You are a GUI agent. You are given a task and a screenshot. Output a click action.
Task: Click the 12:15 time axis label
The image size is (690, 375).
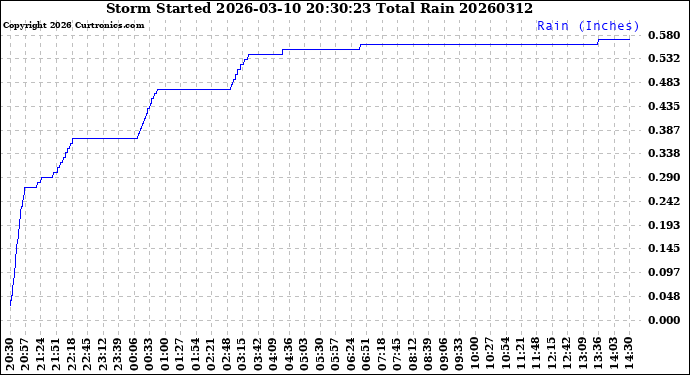point(551,354)
